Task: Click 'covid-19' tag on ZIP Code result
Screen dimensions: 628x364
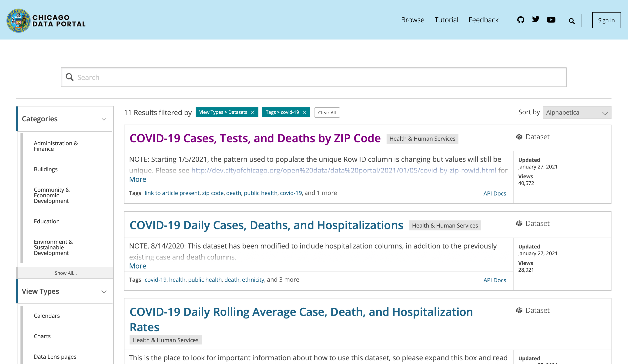Action: pos(291,193)
